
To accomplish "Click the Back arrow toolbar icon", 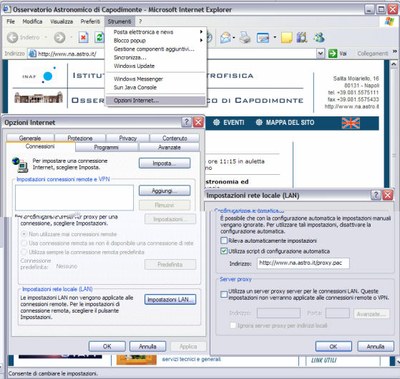I will click(13, 37).
